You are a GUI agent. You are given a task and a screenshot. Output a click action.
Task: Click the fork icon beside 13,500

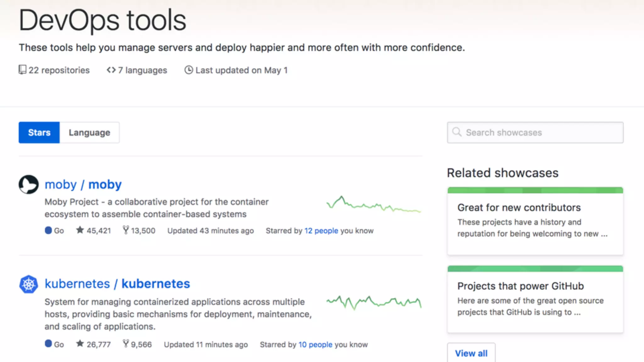(x=126, y=230)
